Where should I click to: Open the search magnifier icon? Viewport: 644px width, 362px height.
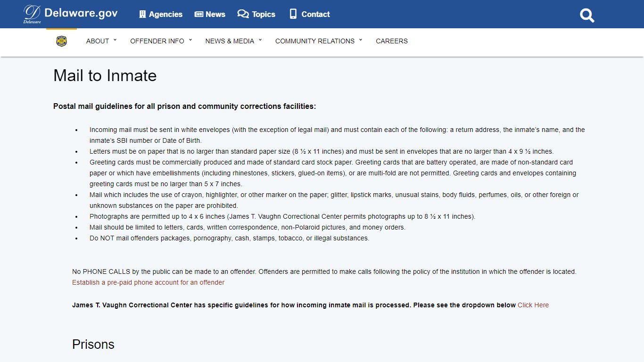tap(587, 16)
